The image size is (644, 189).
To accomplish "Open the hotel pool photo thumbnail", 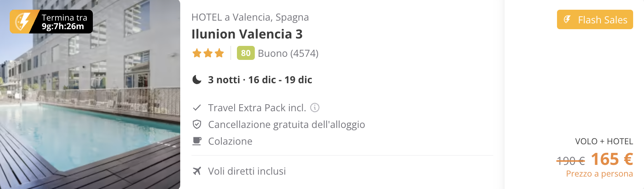I will (x=90, y=94).
